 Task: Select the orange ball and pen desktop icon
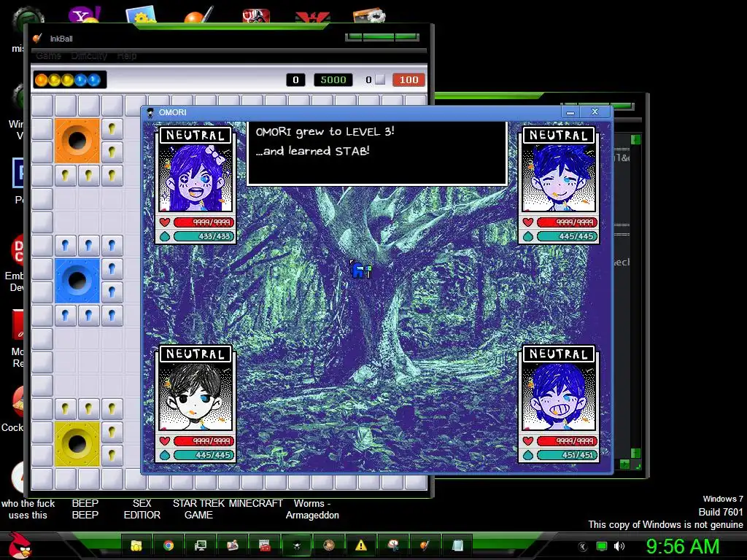click(x=198, y=15)
